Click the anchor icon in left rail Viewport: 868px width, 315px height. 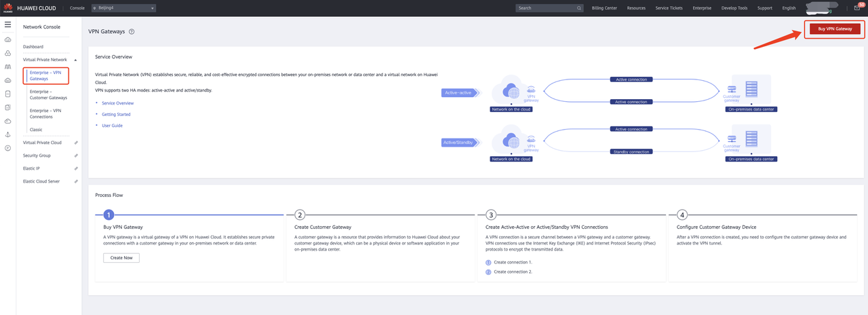pyautogui.click(x=7, y=134)
